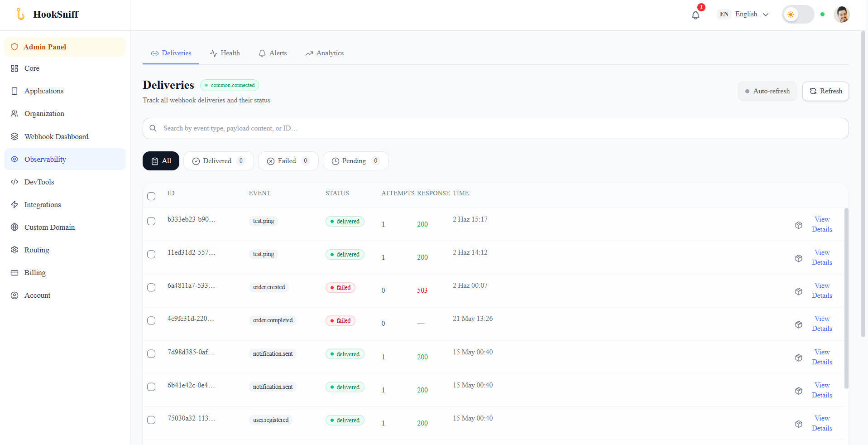Filter by Pending status
This screenshot has height=445, width=868.
pos(356,161)
